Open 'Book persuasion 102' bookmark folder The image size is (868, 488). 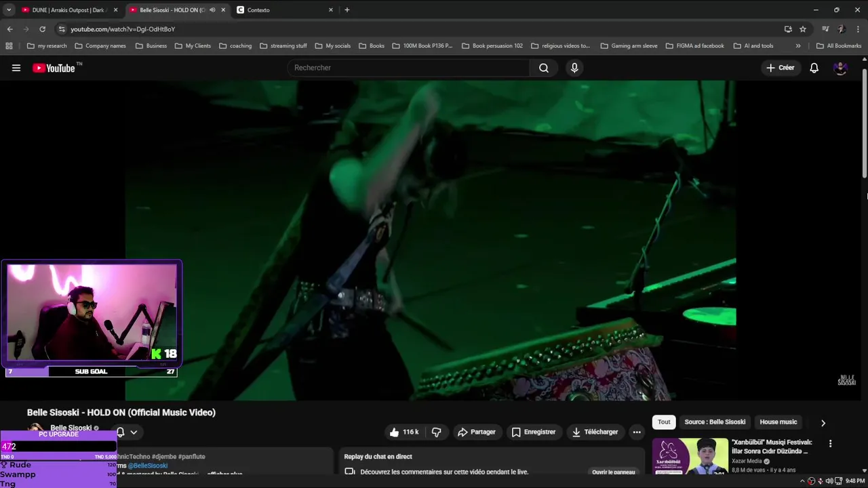pos(492,46)
